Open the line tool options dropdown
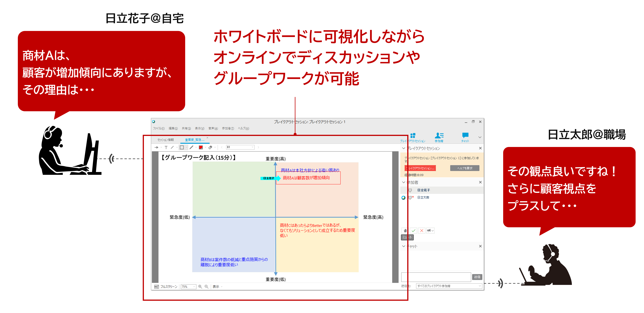Image resolution: width=644 pixels, height=313 pixels. (177, 147)
